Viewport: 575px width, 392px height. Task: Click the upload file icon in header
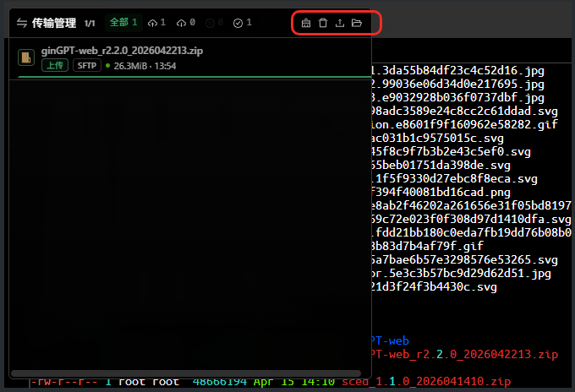click(340, 23)
